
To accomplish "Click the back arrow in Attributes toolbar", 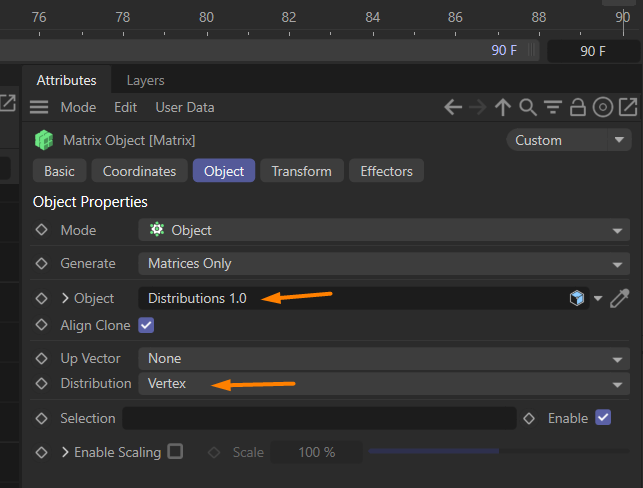I will click(x=453, y=107).
